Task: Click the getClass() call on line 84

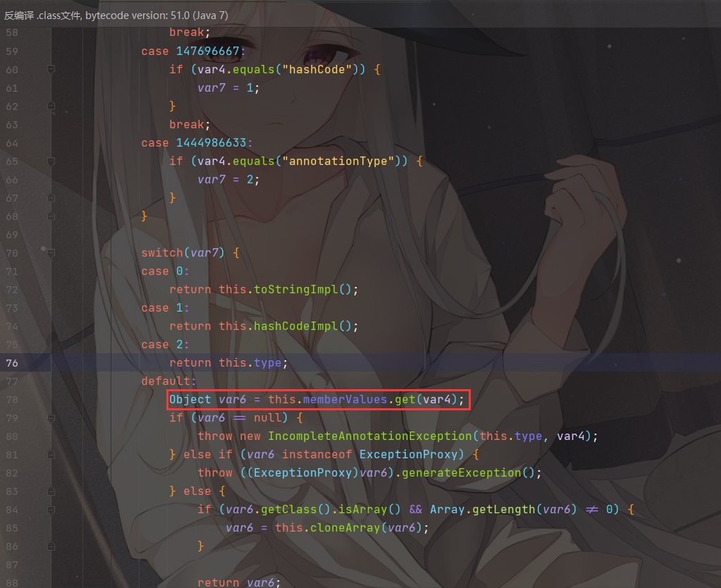Action: tap(296, 509)
